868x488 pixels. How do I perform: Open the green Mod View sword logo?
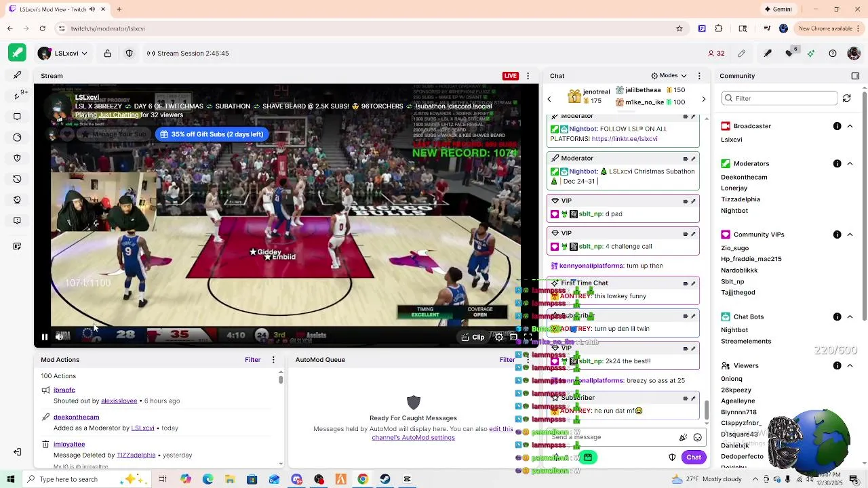click(17, 53)
